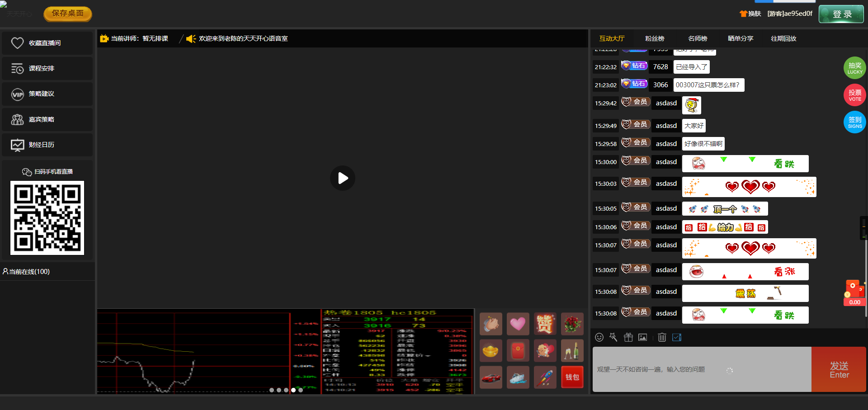The width and height of the screenshot is (868, 410).
Task: Open 财经日历 calendar
Action: [47, 145]
